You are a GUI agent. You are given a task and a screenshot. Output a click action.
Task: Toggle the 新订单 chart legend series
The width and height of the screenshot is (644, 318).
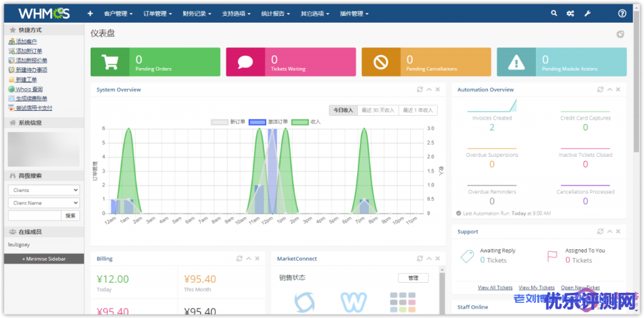228,122
